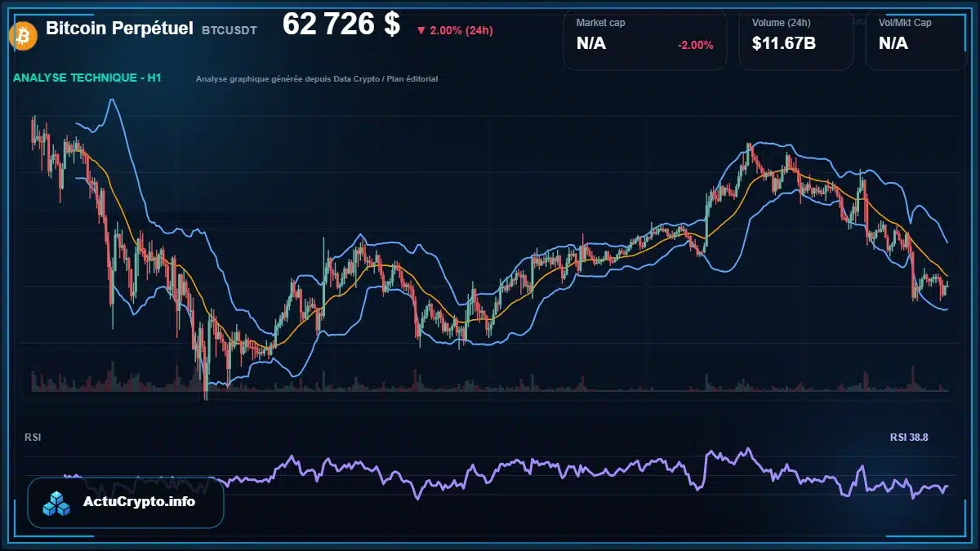Click the red 2.00% (24h) change indicator
Viewport: 980px width, 551px height.
pyautogui.click(x=454, y=30)
